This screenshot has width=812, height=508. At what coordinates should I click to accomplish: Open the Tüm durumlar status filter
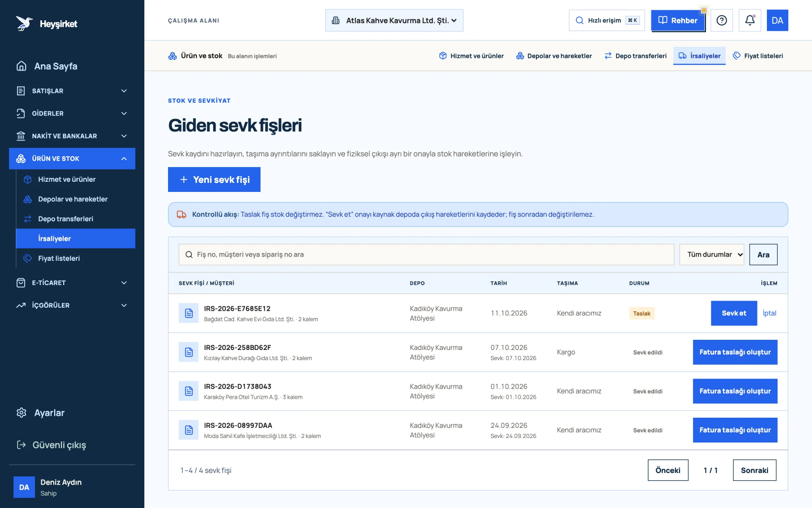[712, 255]
